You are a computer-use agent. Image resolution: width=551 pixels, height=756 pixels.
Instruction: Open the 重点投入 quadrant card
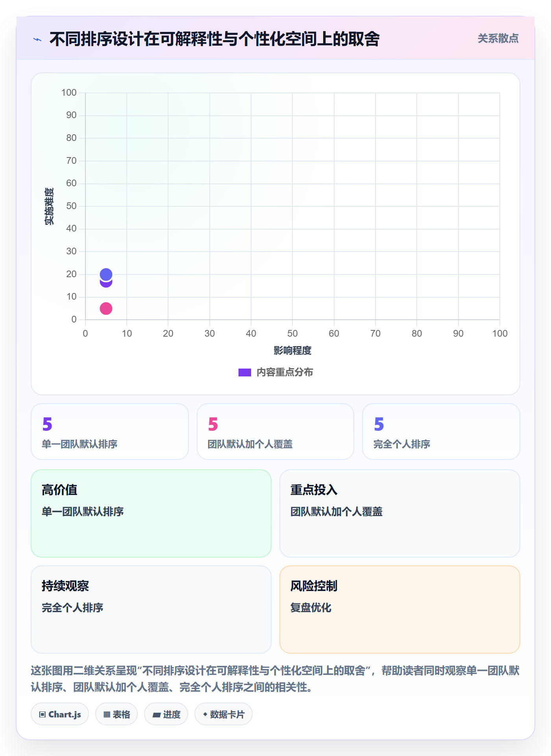(400, 513)
